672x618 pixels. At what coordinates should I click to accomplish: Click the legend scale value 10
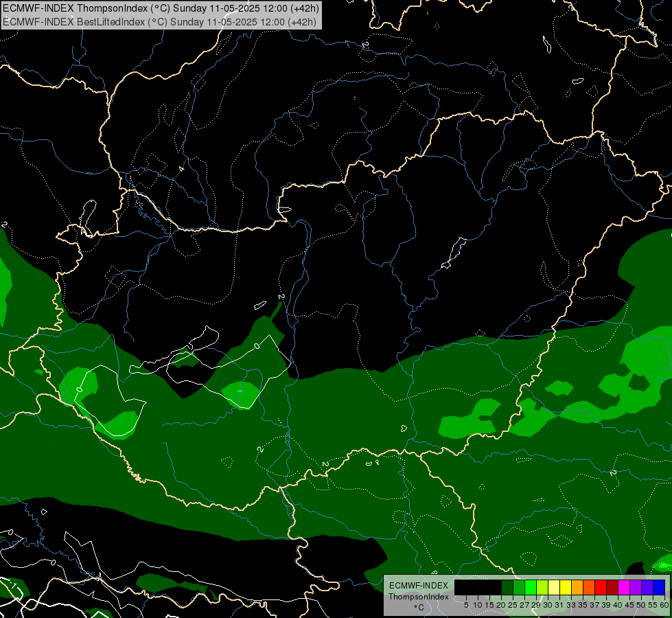[478, 605]
